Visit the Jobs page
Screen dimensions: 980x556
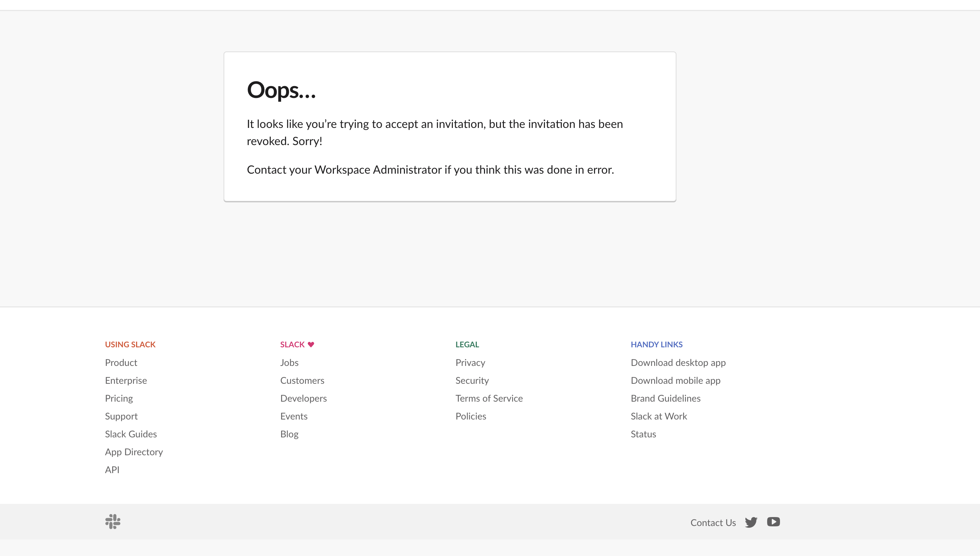pyautogui.click(x=289, y=362)
